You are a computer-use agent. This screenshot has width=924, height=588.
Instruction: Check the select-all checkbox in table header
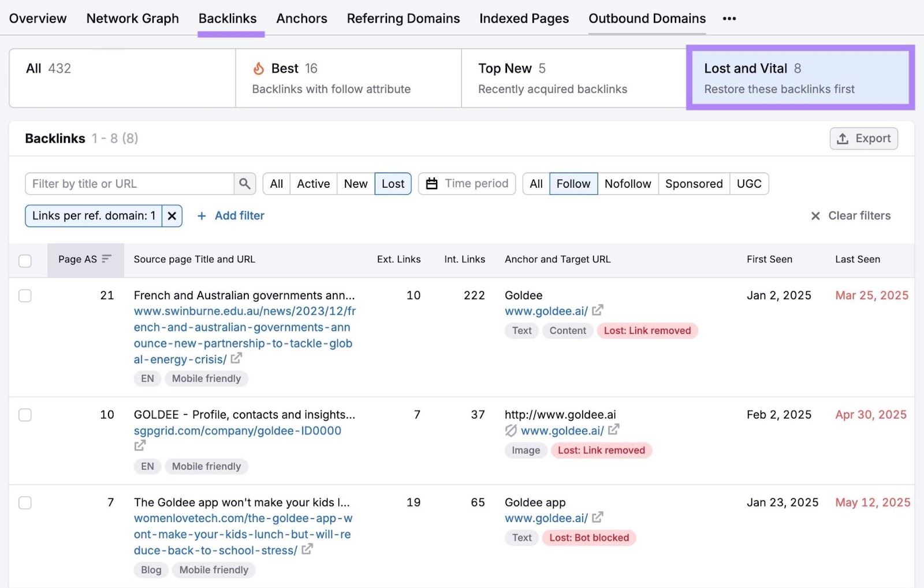[x=25, y=261]
